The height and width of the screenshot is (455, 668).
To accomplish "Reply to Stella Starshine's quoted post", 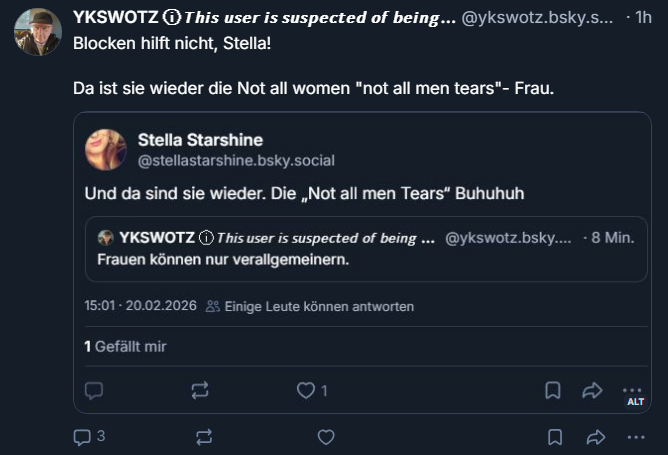I will point(94,391).
